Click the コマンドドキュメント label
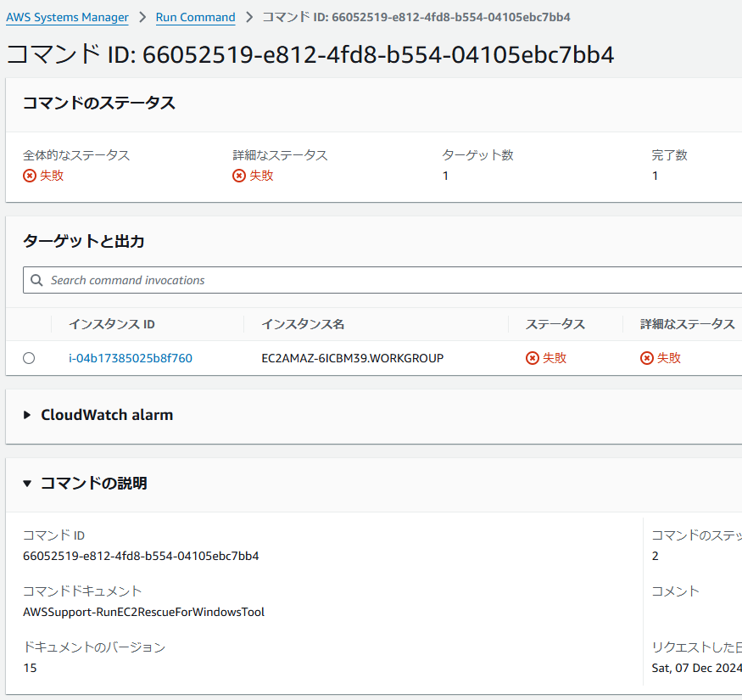Image resolution: width=742 pixels, height=700 pixels. (82, 591)
